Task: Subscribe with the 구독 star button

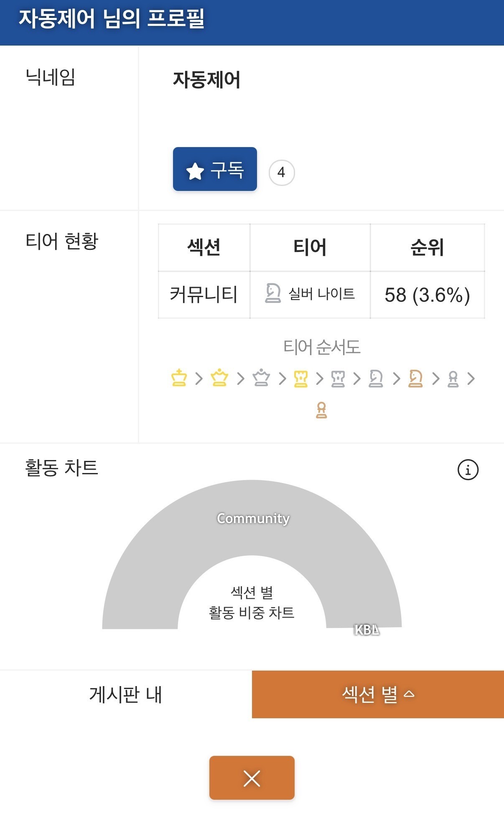Action: [x=215, y=169]
